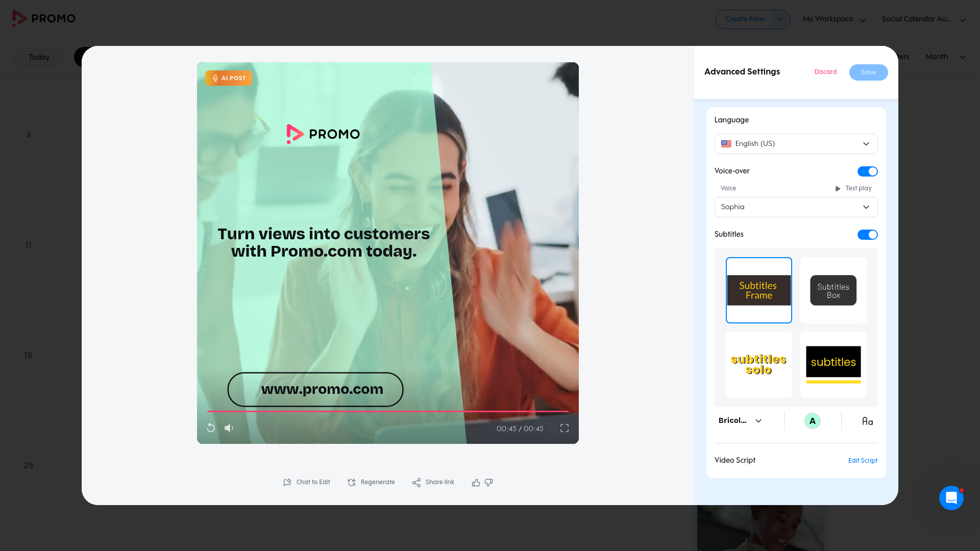Click the video progress bar
Image resolution: width=980 pixels, height=551 pixels.
(x=388, y=411)
